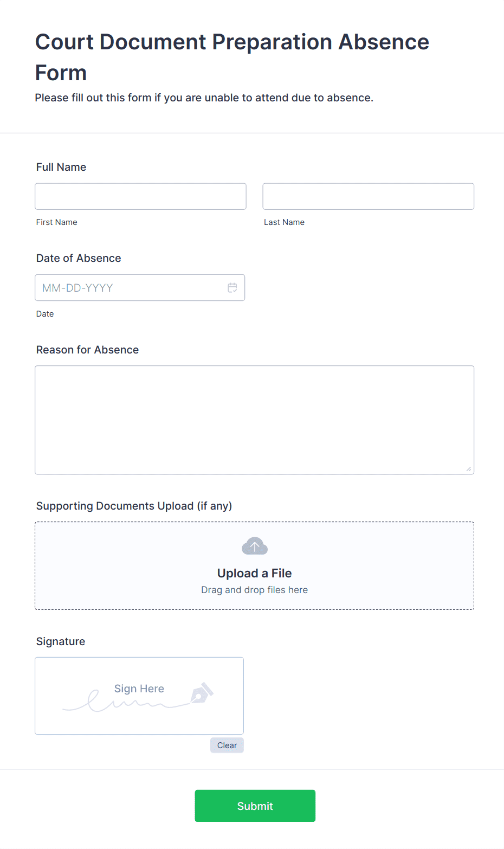The image size is (504, 849).
Task: Click the Reason for Absence label
Action: (87, 350)
